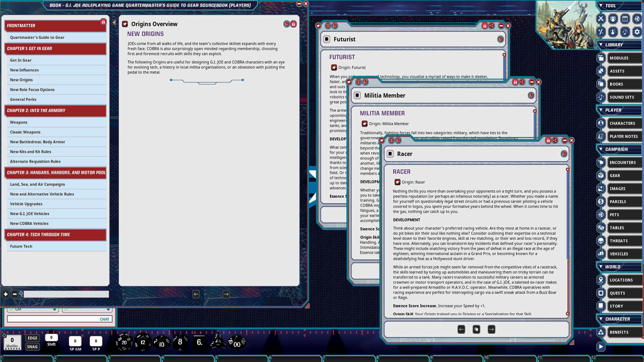The height and width of the screenshot is (362, 644).
Task: Set the roll Modifier value box
Action: coord(12,340)
